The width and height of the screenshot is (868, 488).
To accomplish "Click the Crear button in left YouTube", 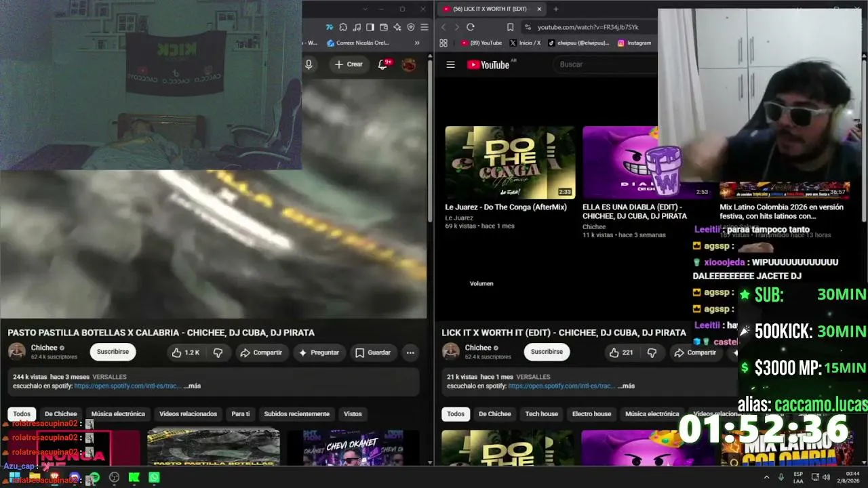I will (349, 64).
